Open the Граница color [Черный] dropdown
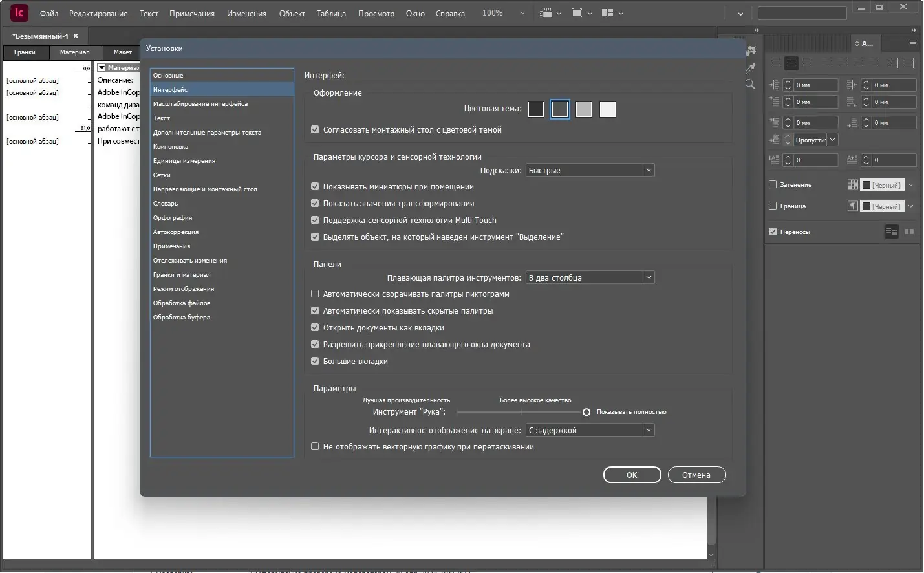Viewport: 924px width, 573px height. (911, 206)
